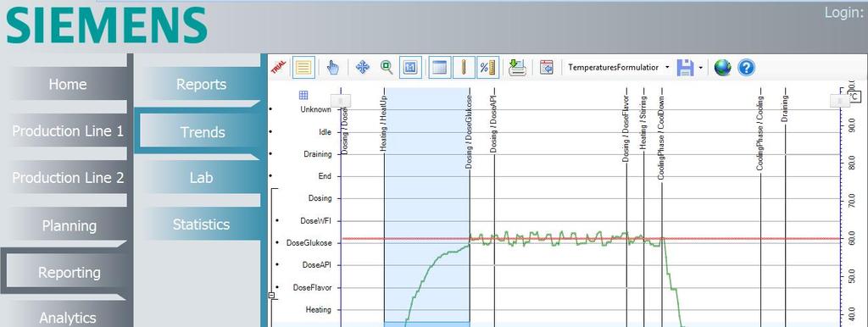Click the Dosing group label
Screen dimensions: 868x327
click(x=320, y=197)
